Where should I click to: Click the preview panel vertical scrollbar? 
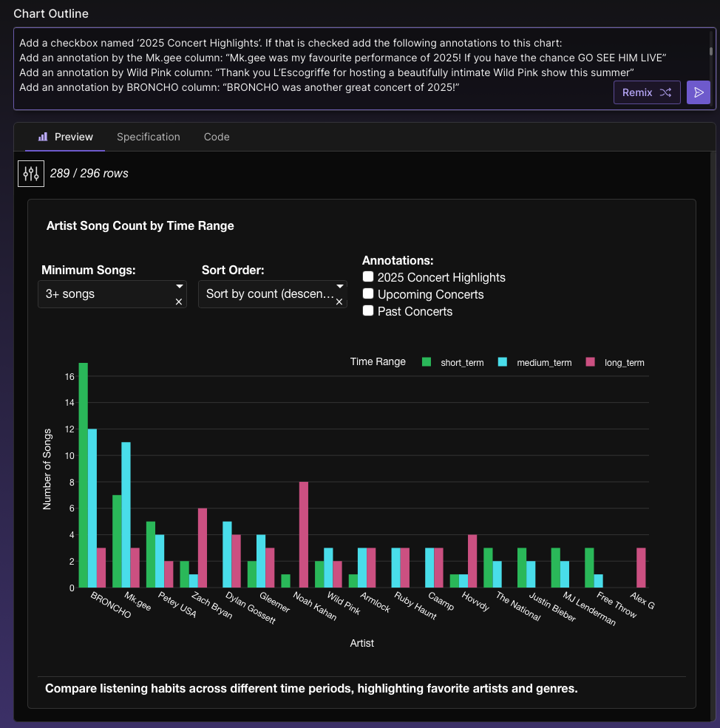[713, 435]
